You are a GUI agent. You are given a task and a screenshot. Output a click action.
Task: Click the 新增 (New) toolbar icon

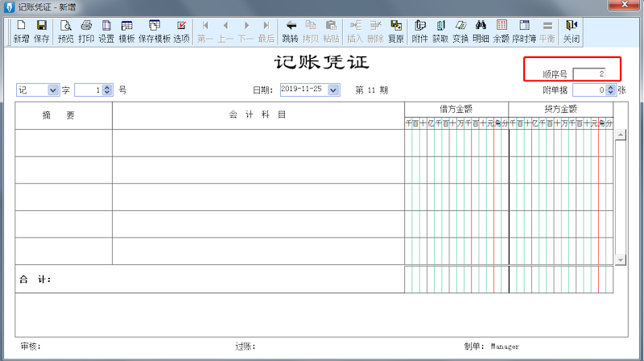21,31
